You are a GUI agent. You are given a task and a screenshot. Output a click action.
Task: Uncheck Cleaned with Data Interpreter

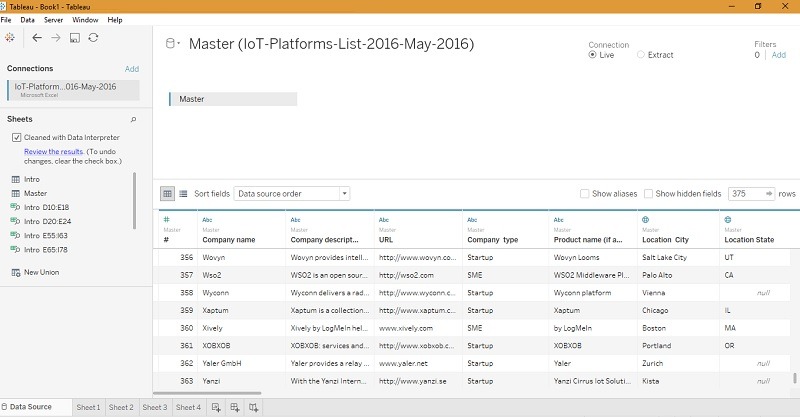(17, 137)
